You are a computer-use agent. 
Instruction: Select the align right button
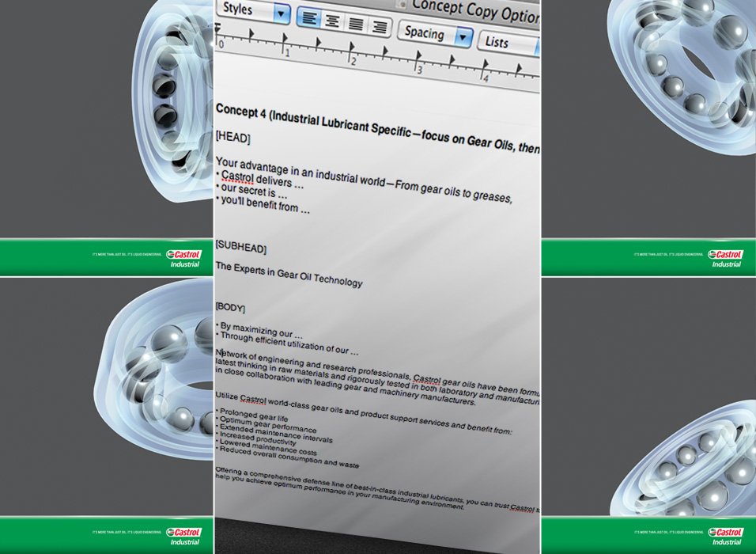click(380, 26)
